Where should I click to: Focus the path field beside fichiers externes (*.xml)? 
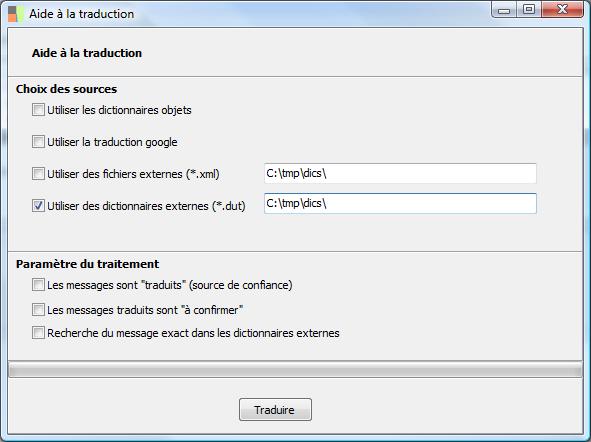click(400, 173)
